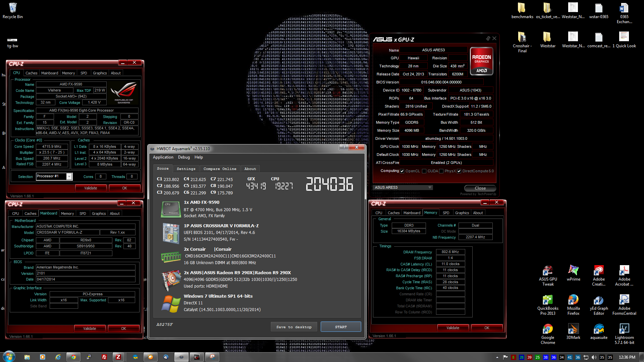Image resolution: width=644 pixels, height=362 pixels.
Task: Click the Aquamark help question-mark button
Action: 344,147
